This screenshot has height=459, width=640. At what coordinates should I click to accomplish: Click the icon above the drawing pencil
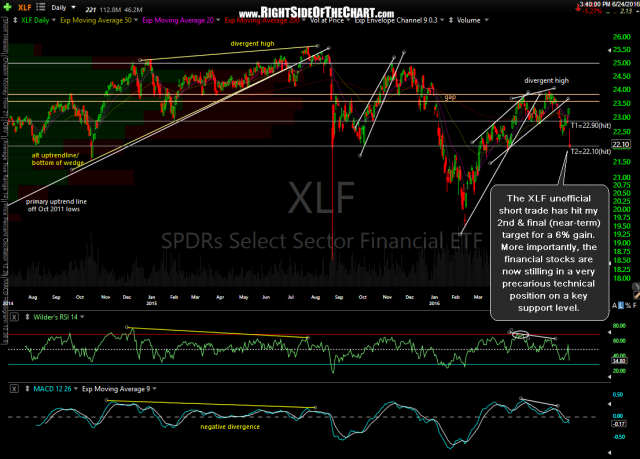click(636, 286)
